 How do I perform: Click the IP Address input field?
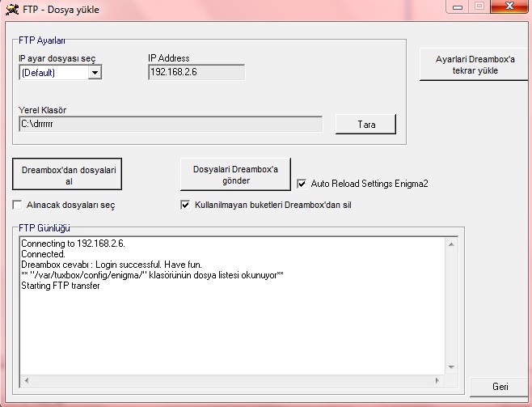point(196,72)
